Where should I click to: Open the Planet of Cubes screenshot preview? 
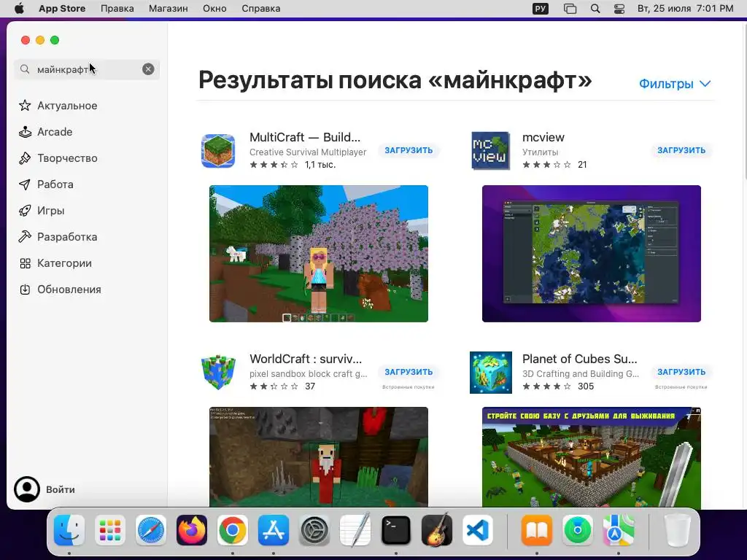pyautogui.click(x=591, y=457)
